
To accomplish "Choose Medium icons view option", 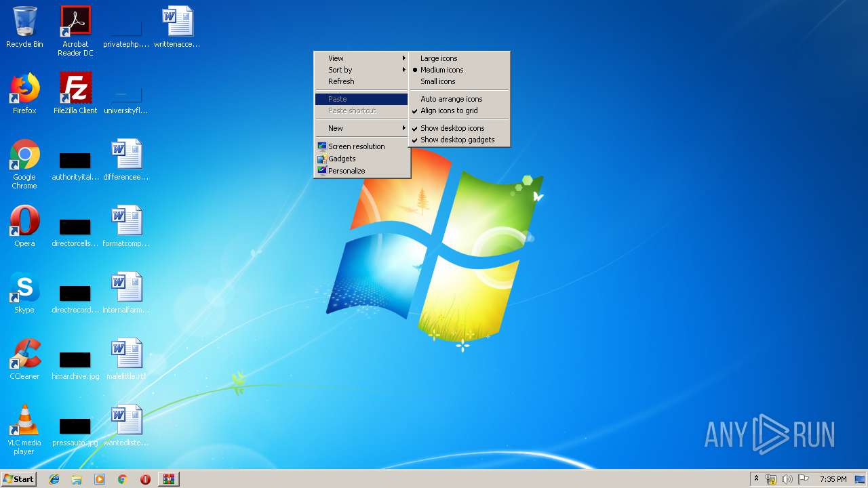I will [459, 70].
